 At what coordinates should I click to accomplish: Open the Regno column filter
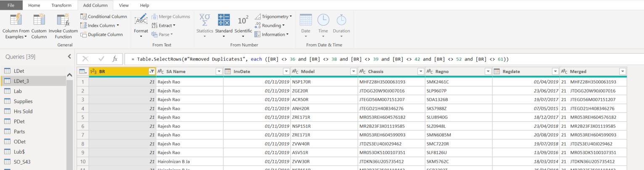[488, 72]
